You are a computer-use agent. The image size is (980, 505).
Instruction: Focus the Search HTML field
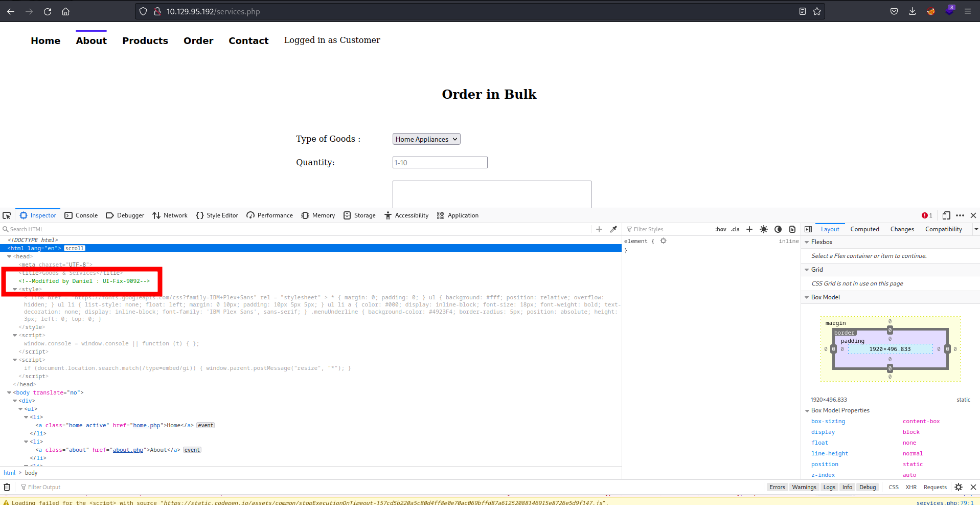pyautogui.click(x=297, y=229)
